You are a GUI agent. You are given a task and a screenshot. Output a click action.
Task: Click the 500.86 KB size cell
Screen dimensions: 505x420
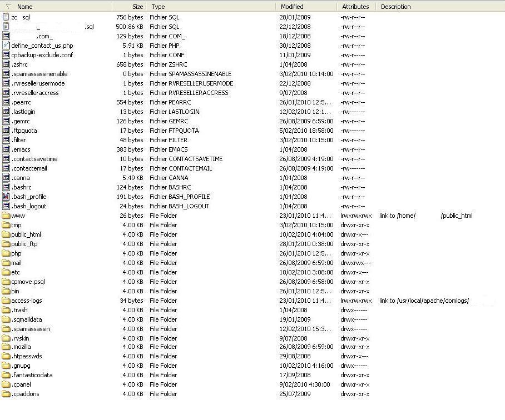130,27
